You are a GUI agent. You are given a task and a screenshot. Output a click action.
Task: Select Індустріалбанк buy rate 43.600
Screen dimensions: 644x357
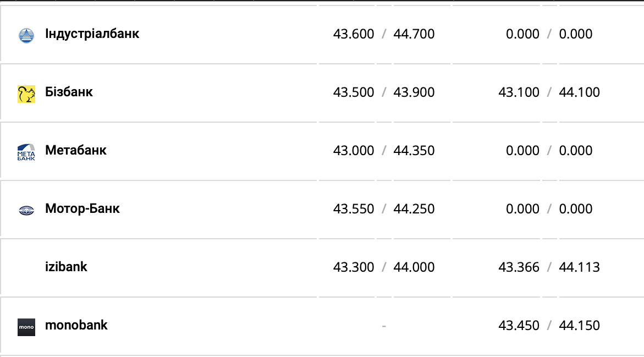(x=354, y=34)
